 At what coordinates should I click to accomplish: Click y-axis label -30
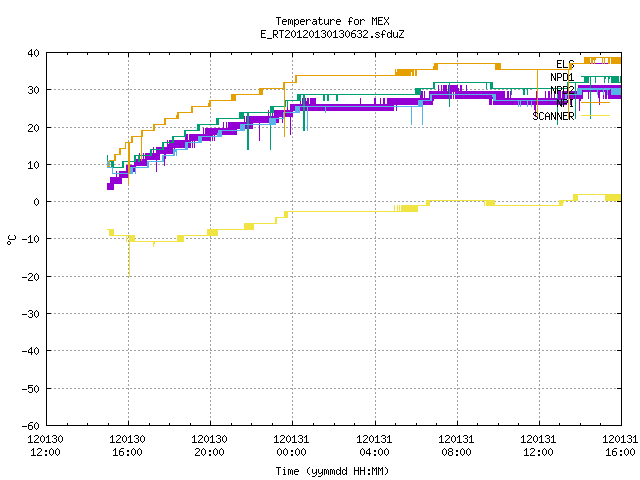(31, 314)
